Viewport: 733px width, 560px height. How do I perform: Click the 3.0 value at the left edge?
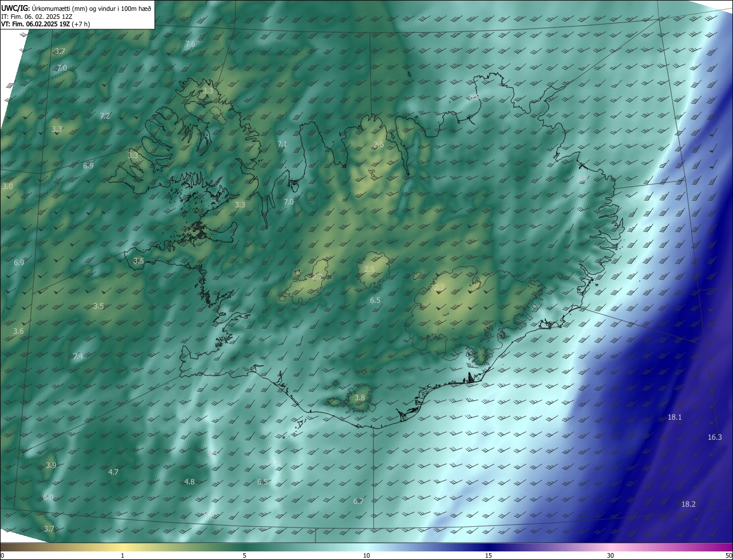[x=7, y=187]
